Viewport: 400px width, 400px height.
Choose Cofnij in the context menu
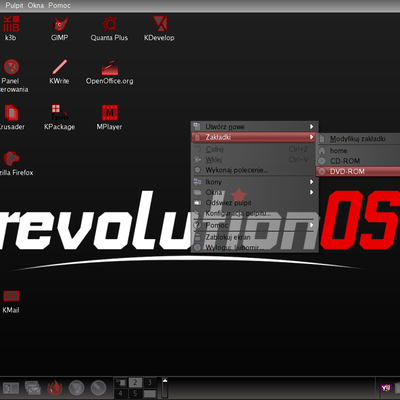255,149
